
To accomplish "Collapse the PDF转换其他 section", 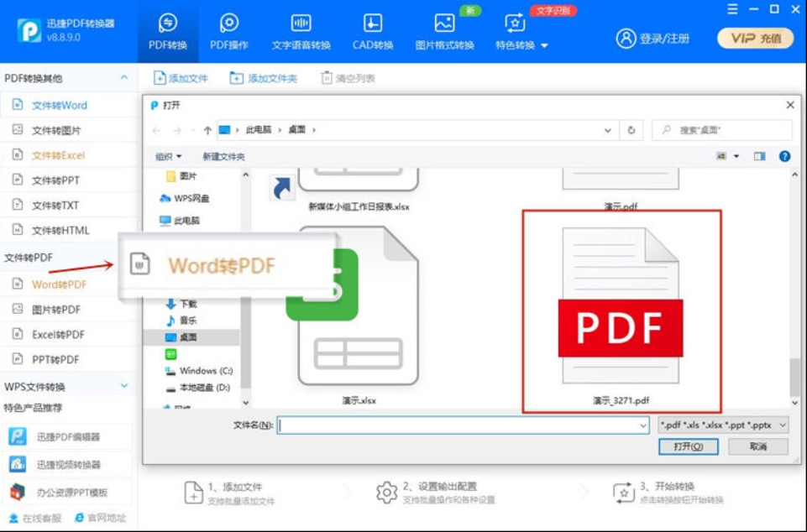I will click(x=124, y=78).
